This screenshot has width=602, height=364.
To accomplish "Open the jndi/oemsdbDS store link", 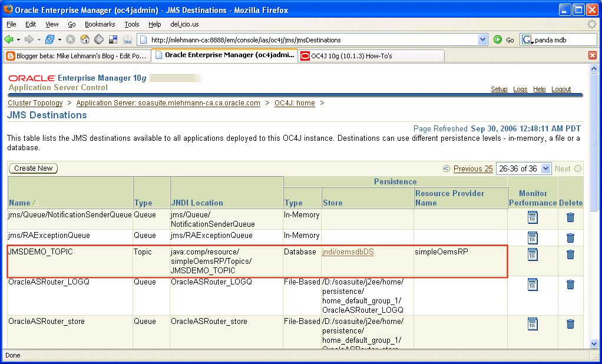I will pyautogui.click(x=348, y=252).
